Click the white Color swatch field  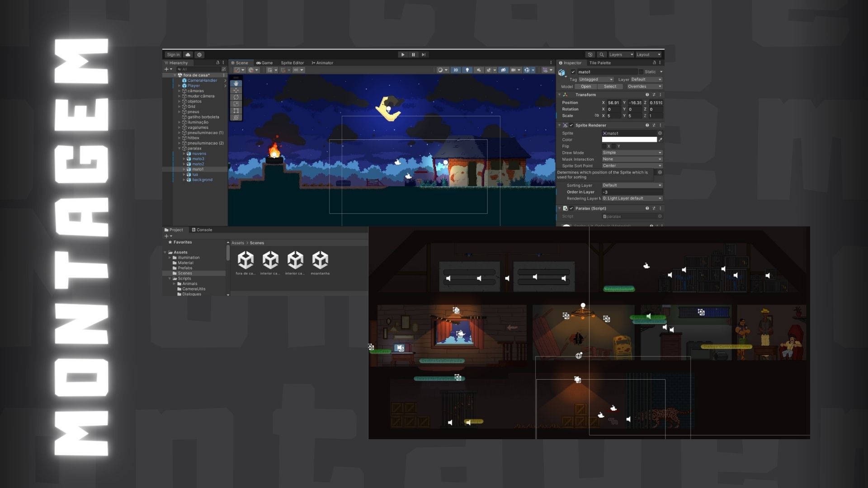[629, 140]
